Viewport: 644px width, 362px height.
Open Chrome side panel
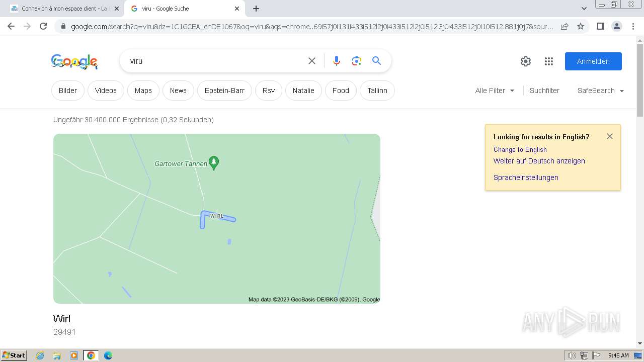600,26
